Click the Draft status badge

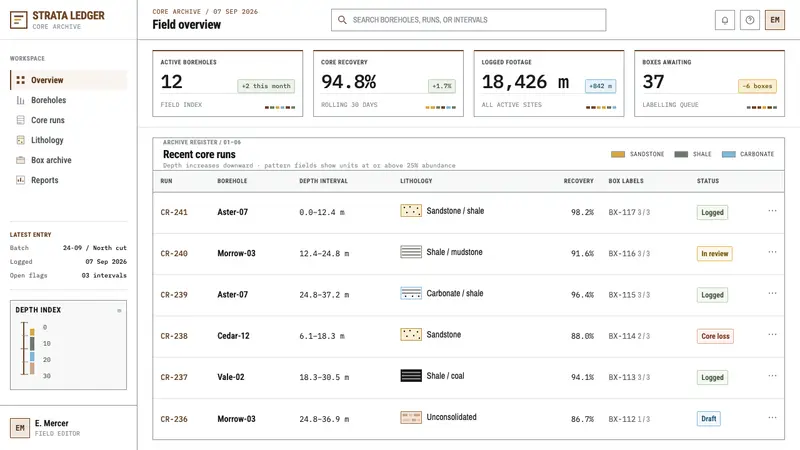click(x=708, y=419)
